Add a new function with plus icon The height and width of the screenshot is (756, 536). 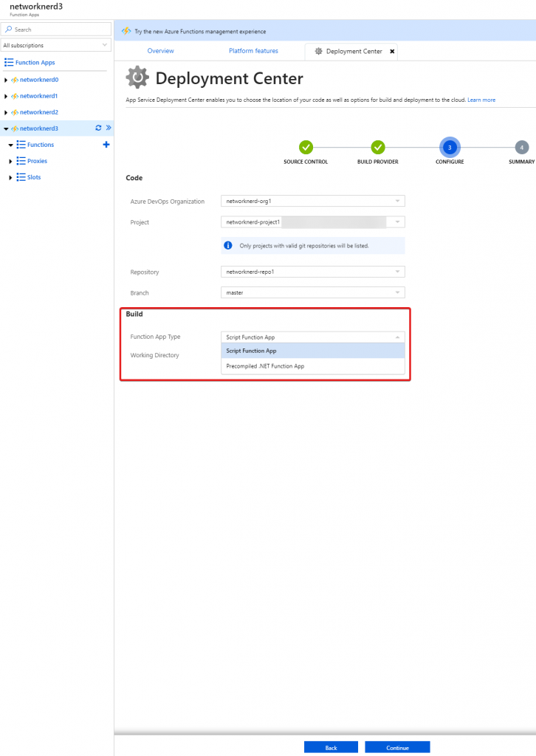106,145
